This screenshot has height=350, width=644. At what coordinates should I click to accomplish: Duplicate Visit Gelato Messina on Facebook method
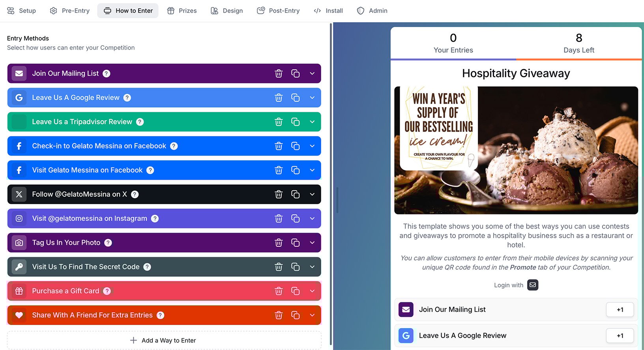295,170
